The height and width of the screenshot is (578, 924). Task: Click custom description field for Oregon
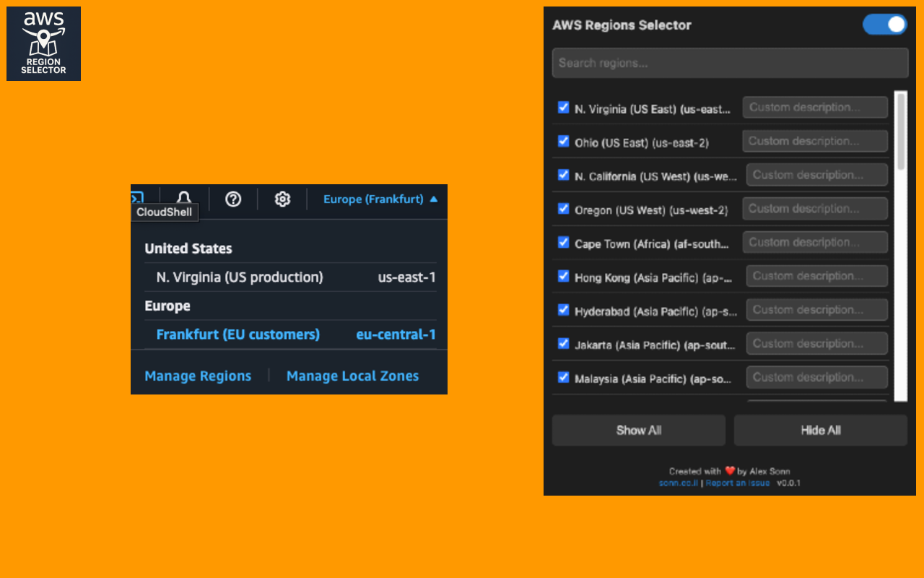[815, 209]
